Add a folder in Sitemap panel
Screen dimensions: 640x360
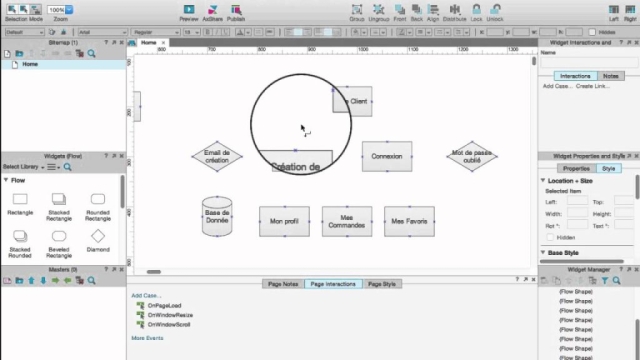(19, 53)
